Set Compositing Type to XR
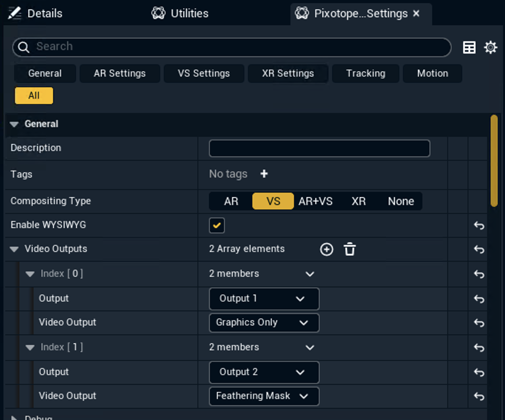The image size is (505, 420). coord(358,201)
